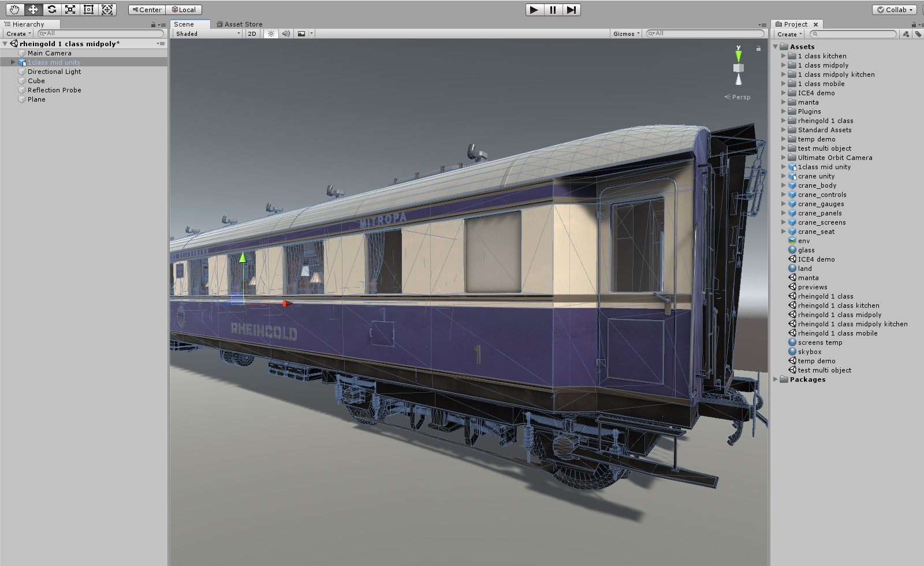
Task: Select the Rect transform tool
Action: (88, 9)
